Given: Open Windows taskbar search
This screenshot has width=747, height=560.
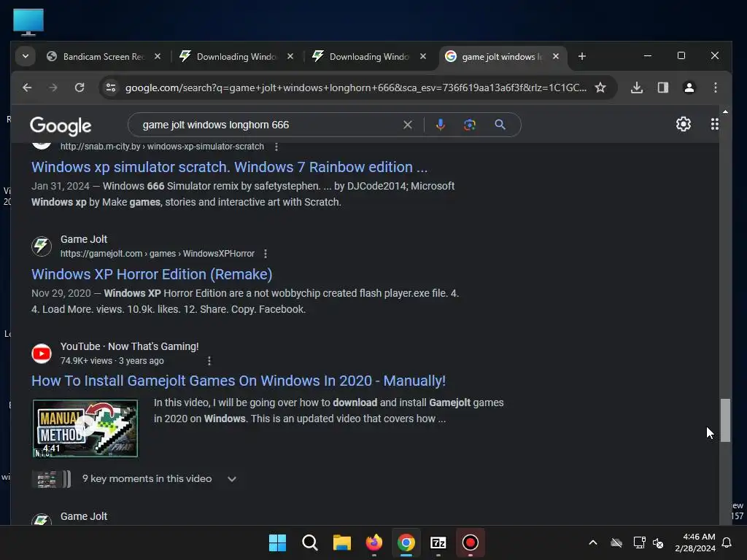Looking at the screenshot, I should [309, 542].
